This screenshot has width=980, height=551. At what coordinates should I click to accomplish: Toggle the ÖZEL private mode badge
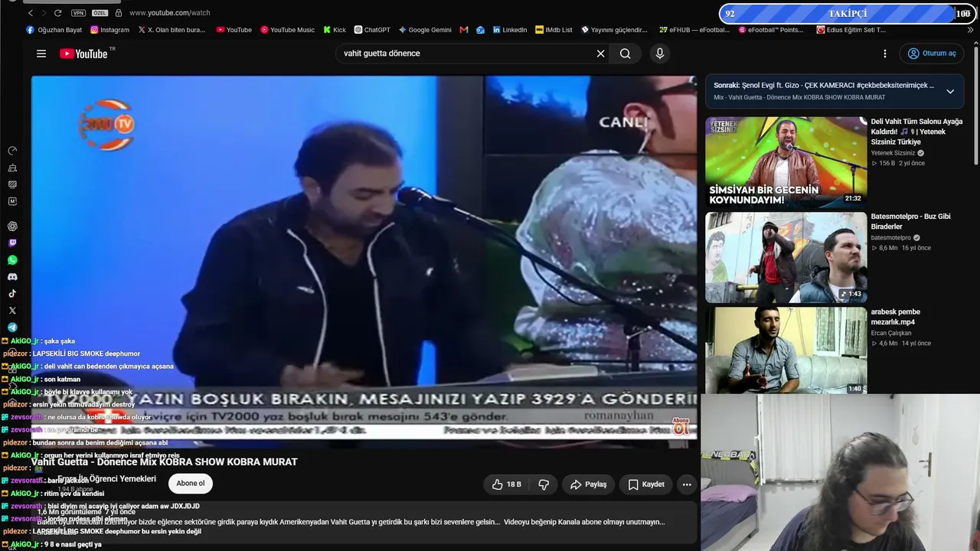(x=100, y=13)
